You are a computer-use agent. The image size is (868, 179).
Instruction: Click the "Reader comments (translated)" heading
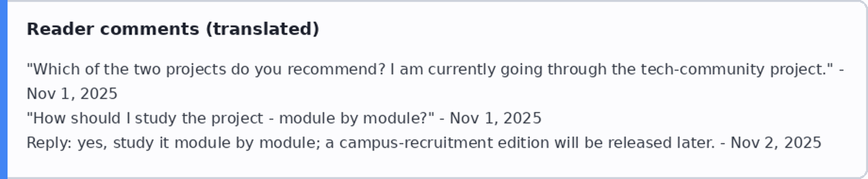[x=173, y=29]
